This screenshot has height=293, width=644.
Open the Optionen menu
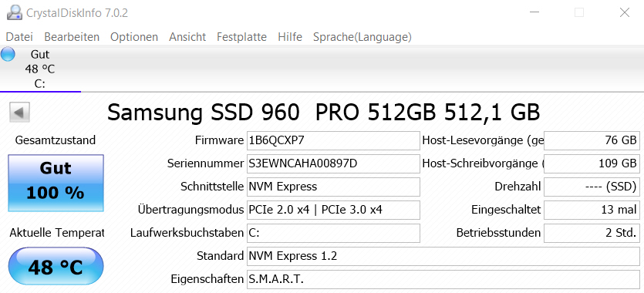pyautogui.click(x=134, y=37)
